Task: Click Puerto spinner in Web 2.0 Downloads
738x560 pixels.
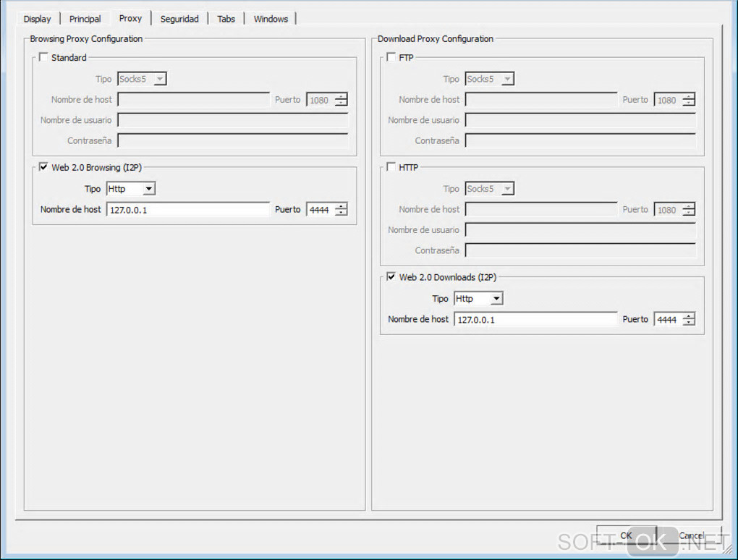Action: 689,320
